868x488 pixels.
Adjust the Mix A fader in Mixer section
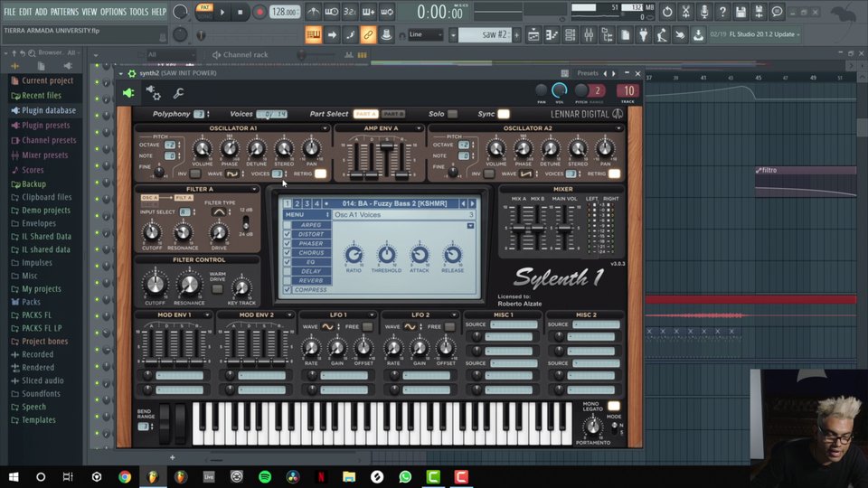(x=520, y=229)
